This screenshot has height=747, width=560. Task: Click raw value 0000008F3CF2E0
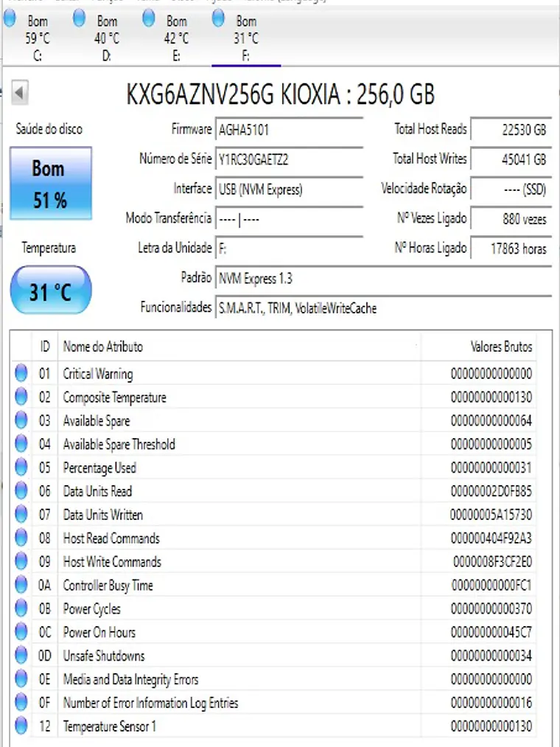click(492, 562)
